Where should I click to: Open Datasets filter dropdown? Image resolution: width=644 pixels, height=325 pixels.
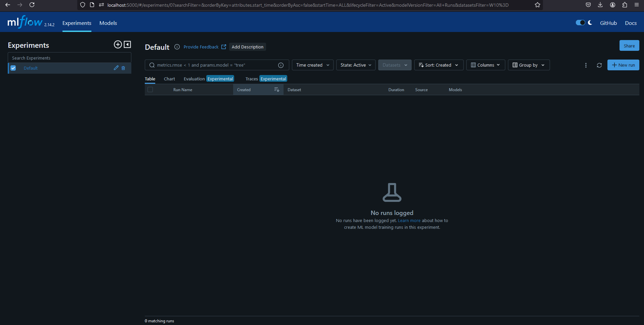(x=395, y=65)
